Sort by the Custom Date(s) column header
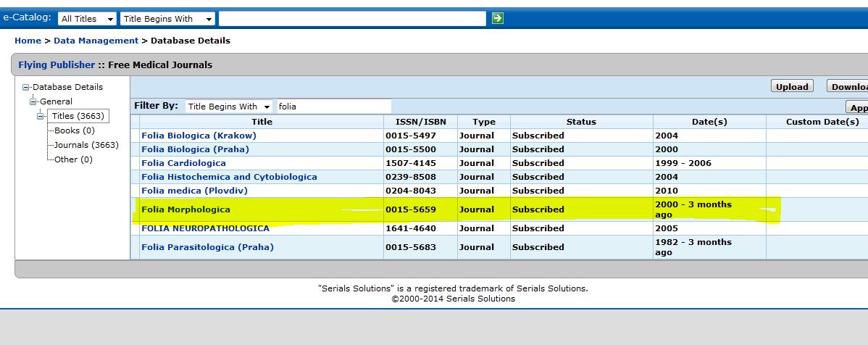 822,122
